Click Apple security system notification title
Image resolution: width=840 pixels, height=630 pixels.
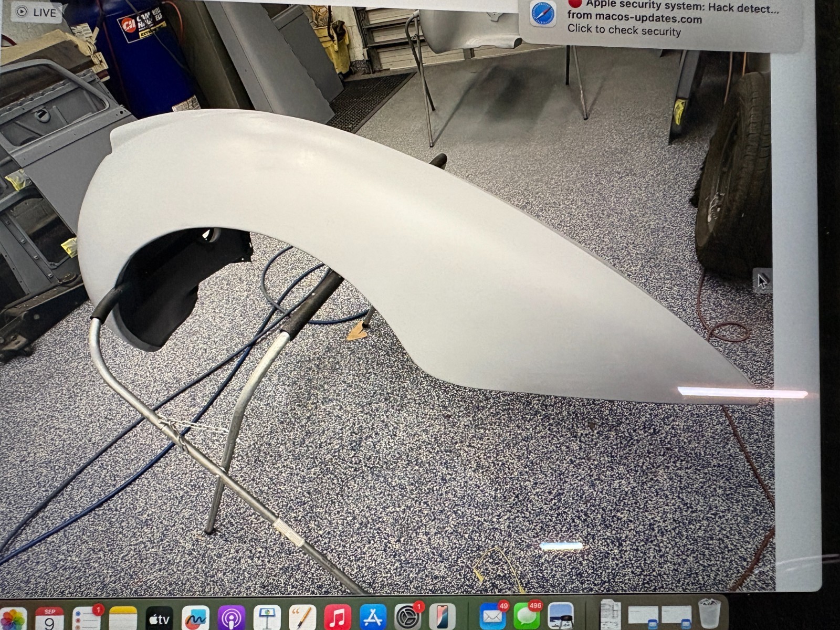point(682,6)
